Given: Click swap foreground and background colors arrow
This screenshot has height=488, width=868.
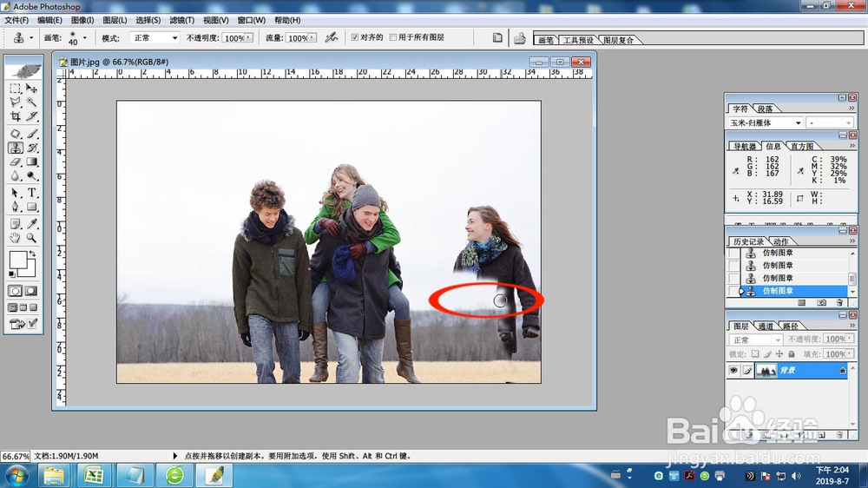Looking at the screenshot, I should (32, 254).
